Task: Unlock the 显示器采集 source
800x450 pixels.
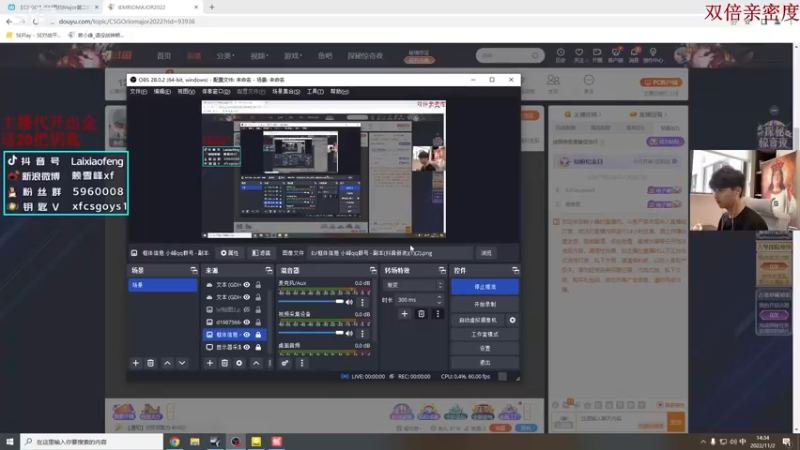Action: [258, 347]
